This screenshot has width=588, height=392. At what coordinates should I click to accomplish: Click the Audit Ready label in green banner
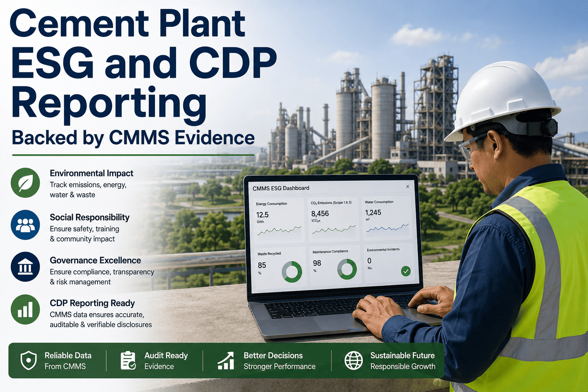166,356
